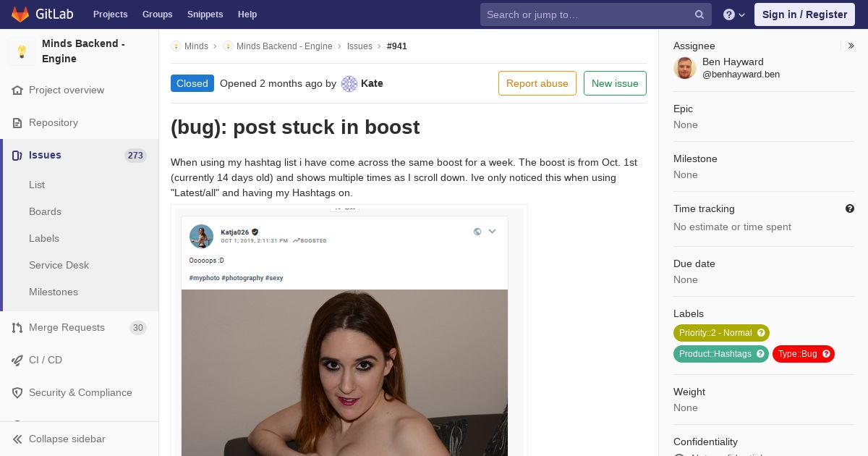868x456 pixels.
Task: Select Boards under Issues
Action: 45,211
